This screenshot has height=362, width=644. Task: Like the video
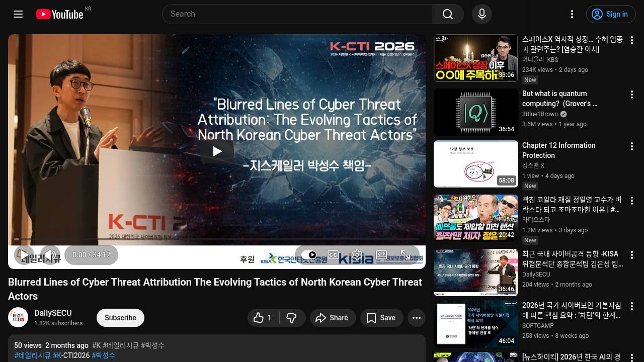[x=264, y=318]
